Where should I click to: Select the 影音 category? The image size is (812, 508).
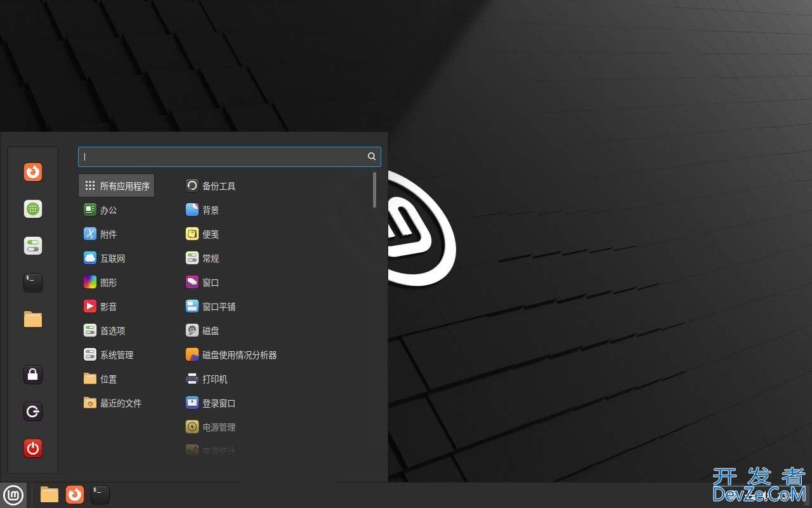(117, 307)
